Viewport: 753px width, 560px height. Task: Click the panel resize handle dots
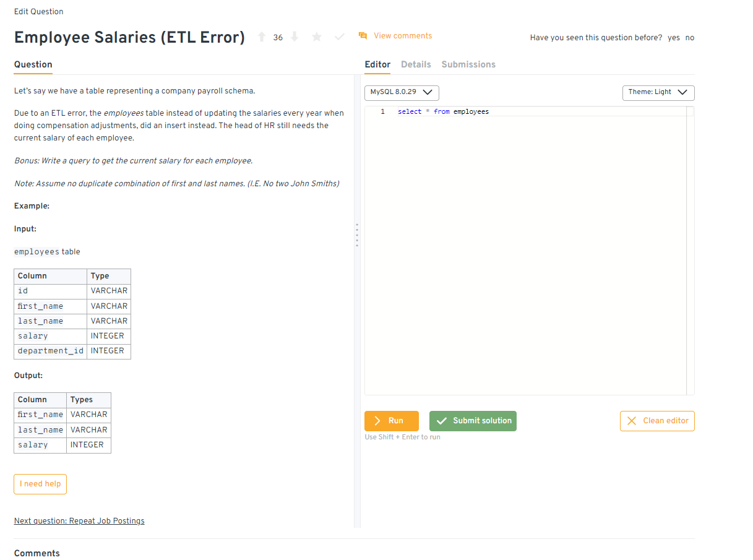357,235
